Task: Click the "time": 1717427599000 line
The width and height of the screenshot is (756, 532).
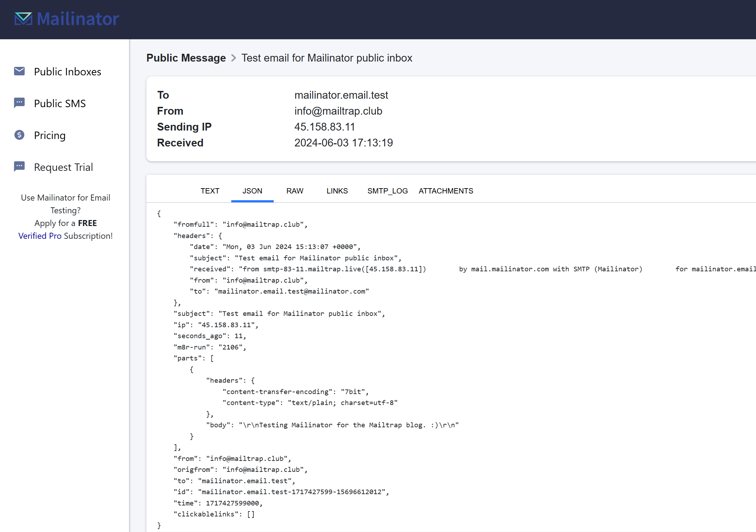Action: click(218, 503)
